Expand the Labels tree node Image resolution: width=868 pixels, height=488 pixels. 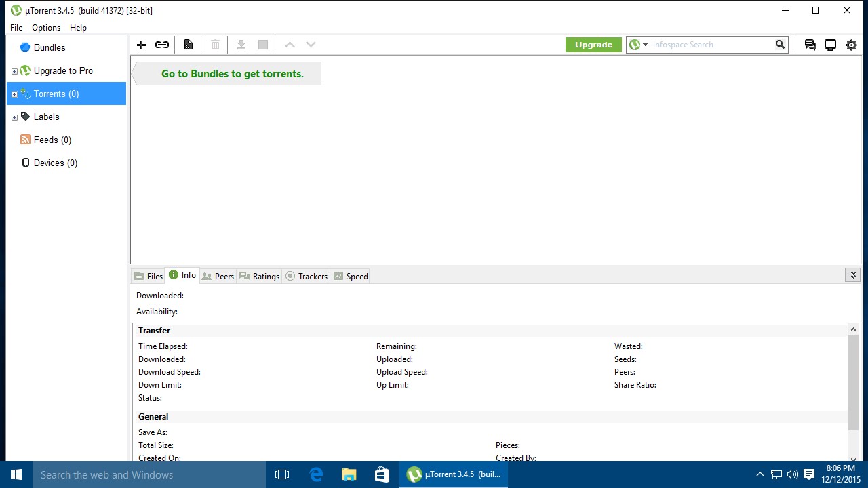[x=14, y=117]
